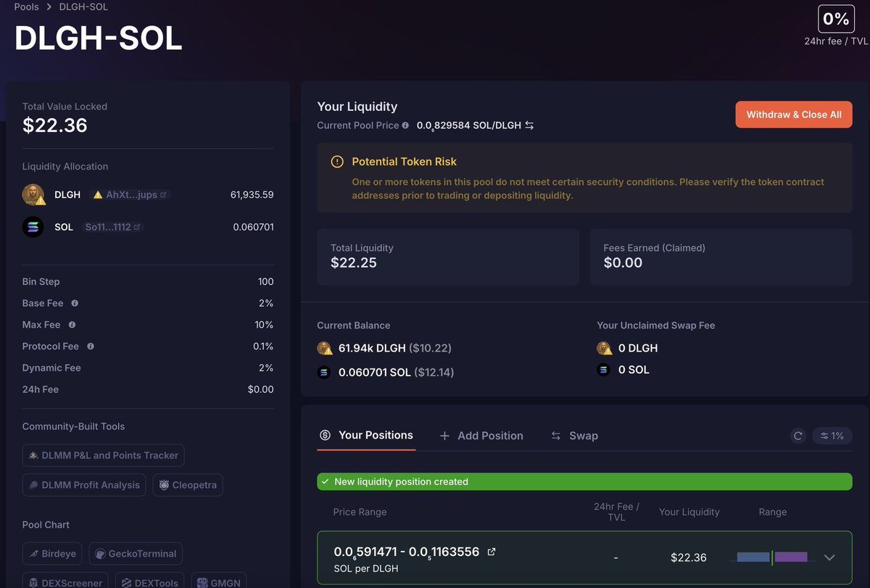Open DLMM P&L and Points Tracker tool
This screenshot has width=870, height=588.
tap(104, 455)
